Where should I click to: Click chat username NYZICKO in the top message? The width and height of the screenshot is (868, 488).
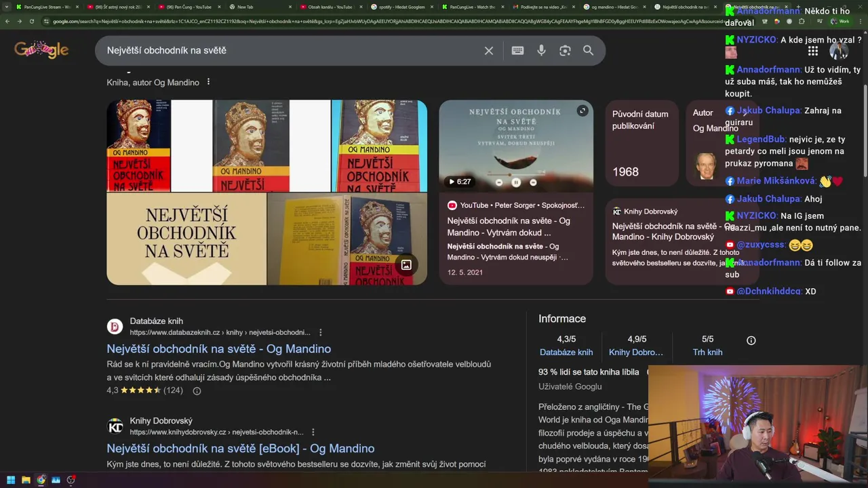click(757, 40)
